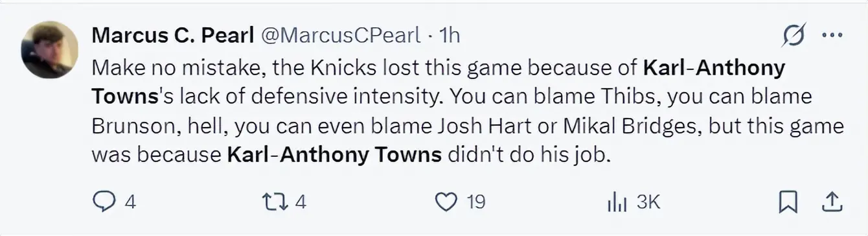Click bold Karl-Anthony Towns in last line
This screenshot has height=236, width=868.
[334, 155]
